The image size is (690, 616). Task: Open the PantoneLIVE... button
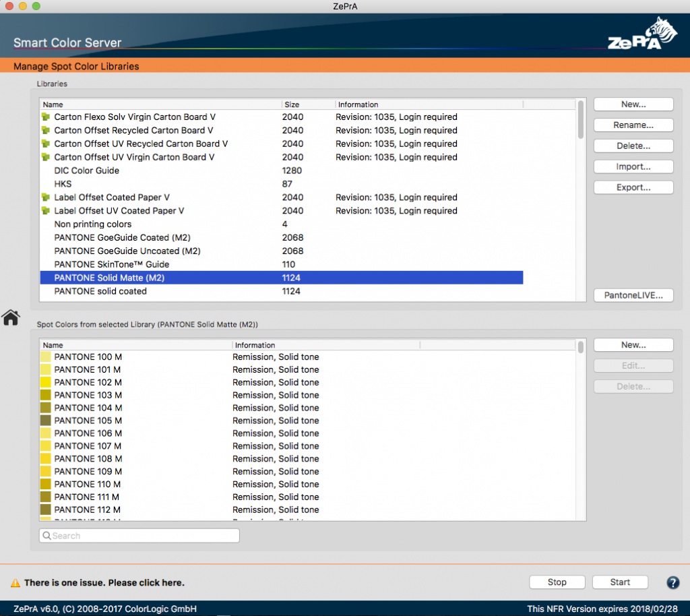pos(633,295)
